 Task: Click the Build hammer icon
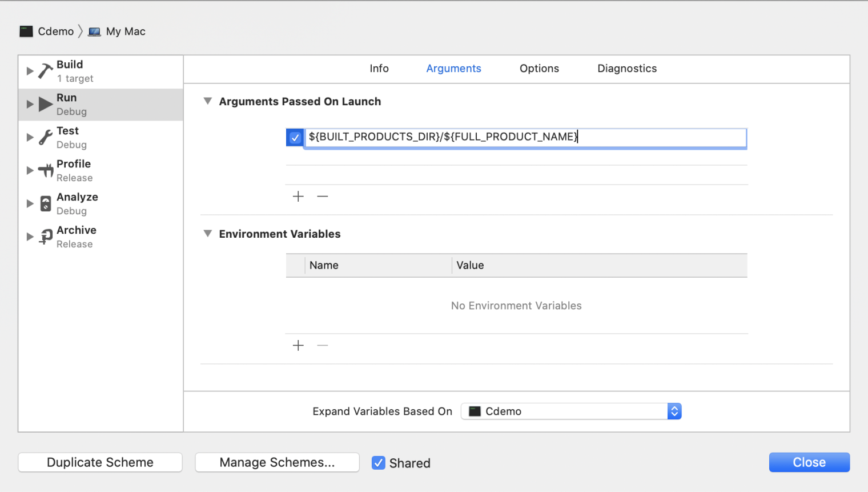click(46, 71)
